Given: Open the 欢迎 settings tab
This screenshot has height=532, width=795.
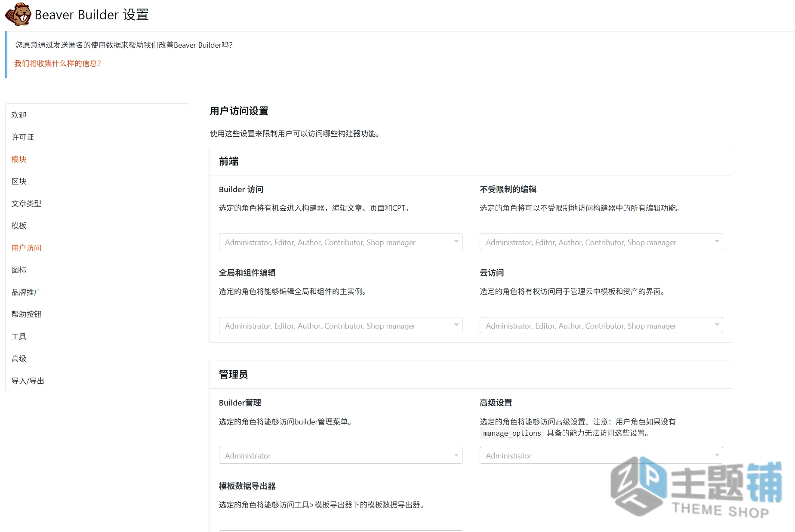Looking at the screenshot, I should [x=19, y=115].
